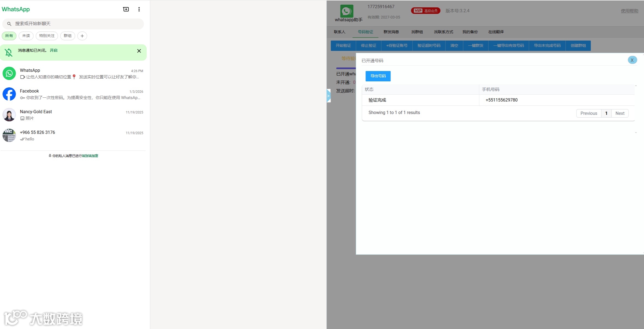Screen dimensions: 644x329
Task: Select the 特别关注 filter chip
Action: pyautogui.click(x=47, y=36)
